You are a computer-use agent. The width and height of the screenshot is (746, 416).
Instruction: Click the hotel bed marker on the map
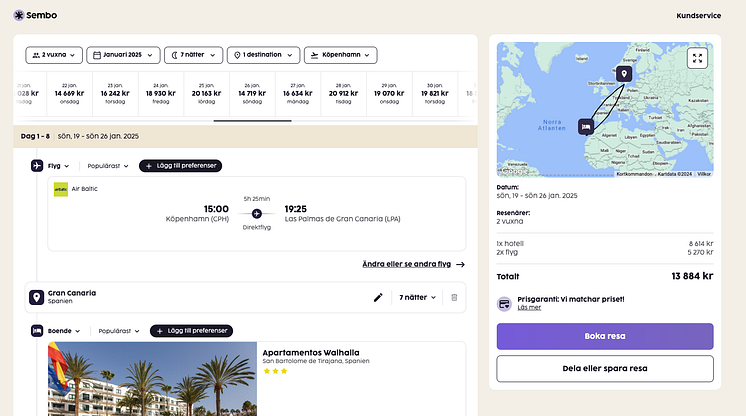tap(586, 126)
